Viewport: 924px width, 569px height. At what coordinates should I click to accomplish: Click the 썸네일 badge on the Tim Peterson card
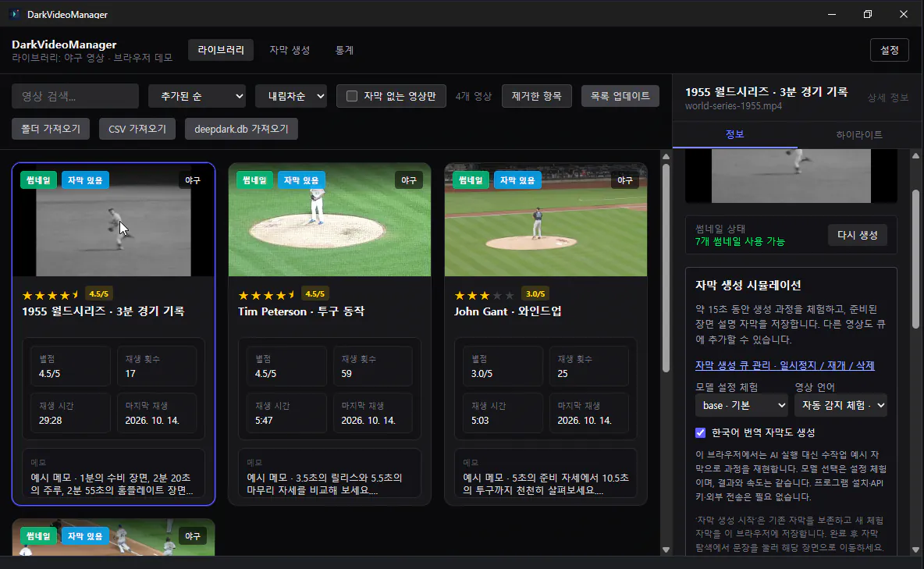click(254, 180)
